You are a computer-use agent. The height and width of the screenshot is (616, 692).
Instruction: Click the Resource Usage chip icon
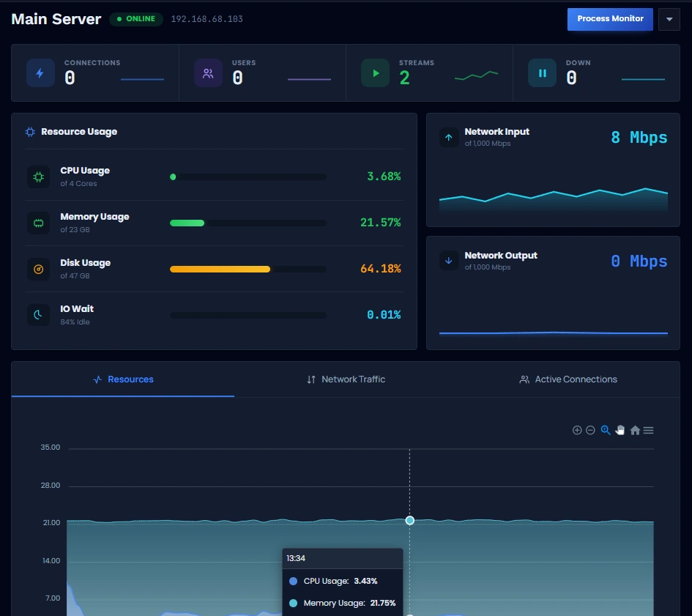(30, 132)
